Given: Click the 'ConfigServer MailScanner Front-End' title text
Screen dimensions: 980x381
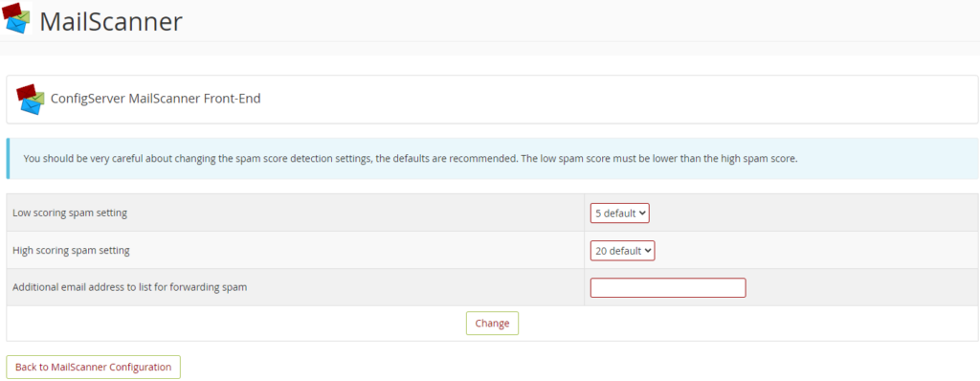Looking at the screenshot, I should tap(156, 99).
